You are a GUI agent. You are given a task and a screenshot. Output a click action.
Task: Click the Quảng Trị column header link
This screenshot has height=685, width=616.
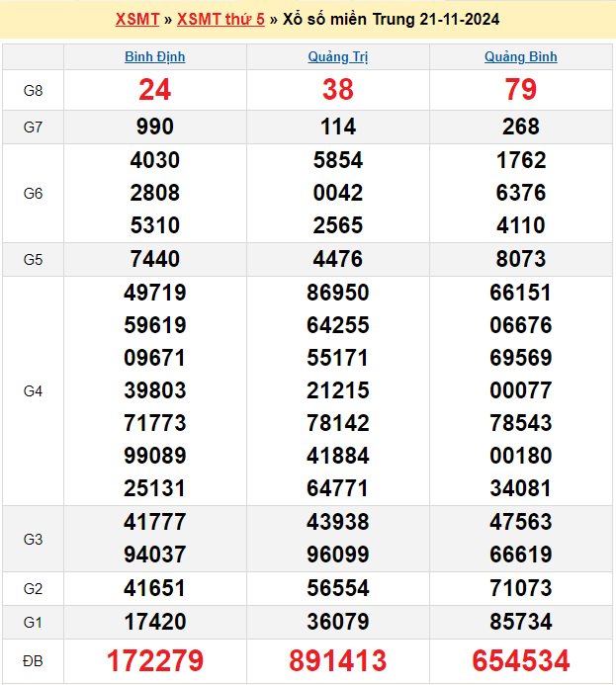[337, 56]
